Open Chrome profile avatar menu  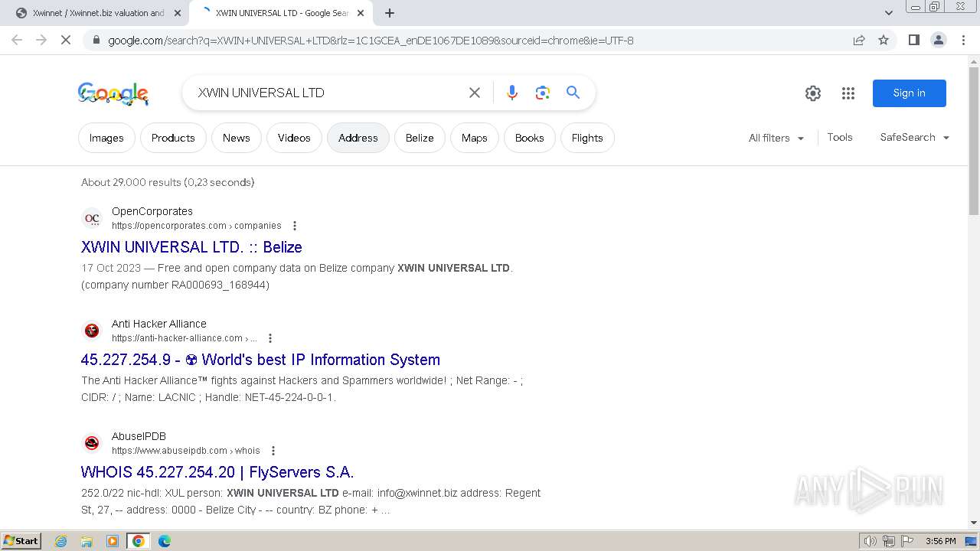click(939, 40)
